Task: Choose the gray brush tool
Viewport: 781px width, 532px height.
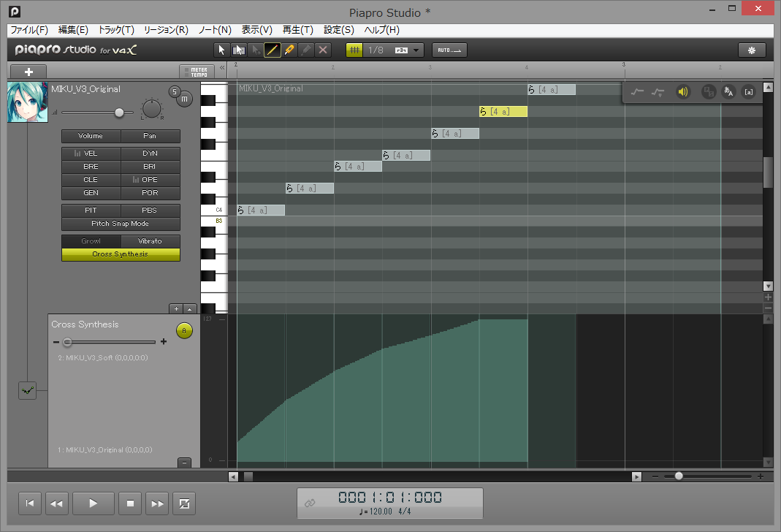Action: [x=306, y=50]
